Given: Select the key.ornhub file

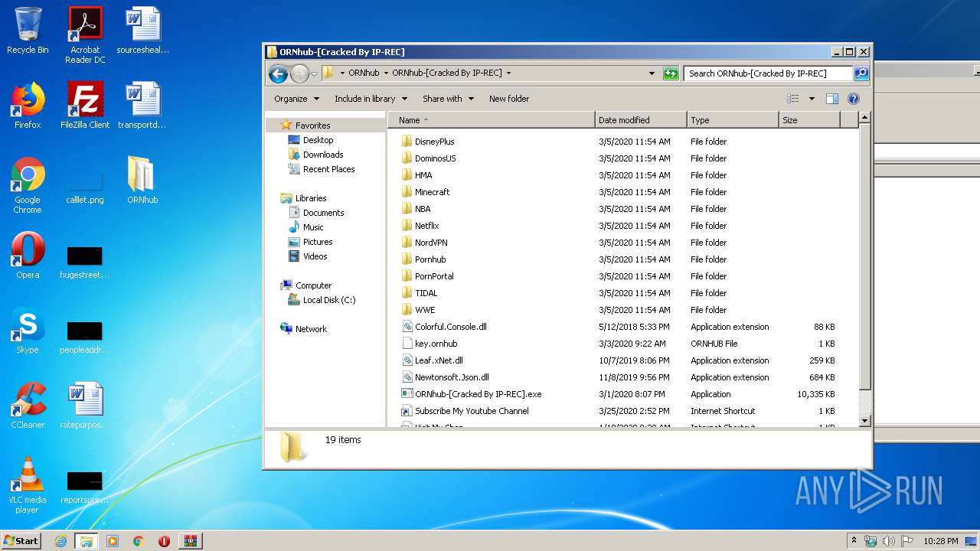Looking at the screenshot, I should [436, 344].
